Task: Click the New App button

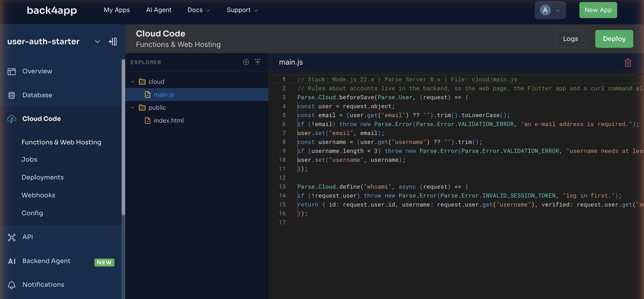Action: pyautogui.click(x=598, y=10)
